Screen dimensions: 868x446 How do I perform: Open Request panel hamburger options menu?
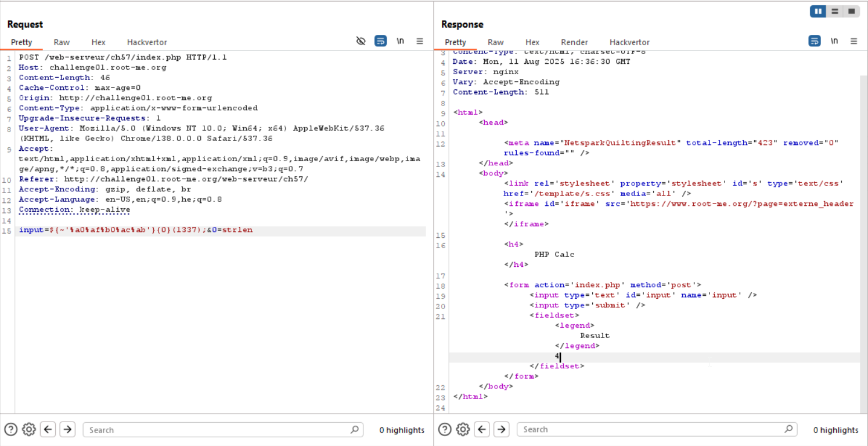(x=420, y=41)
